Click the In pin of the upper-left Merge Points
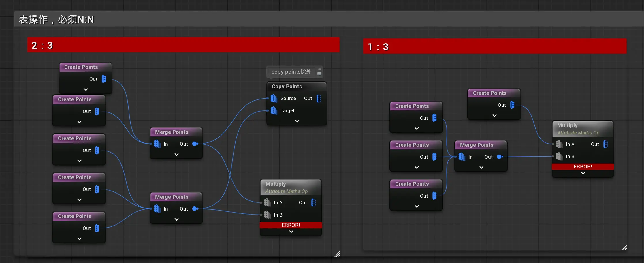 157,144
